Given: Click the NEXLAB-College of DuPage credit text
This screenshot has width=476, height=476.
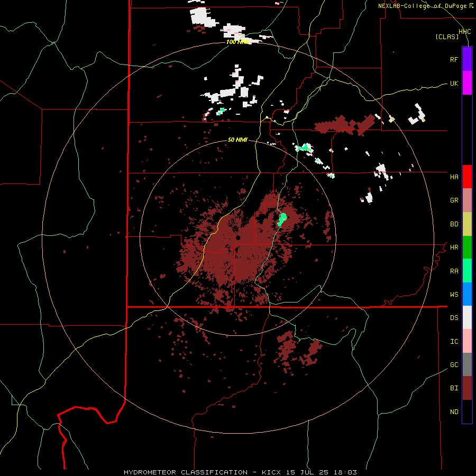Looking at the screenshot, I should point(422,6).
